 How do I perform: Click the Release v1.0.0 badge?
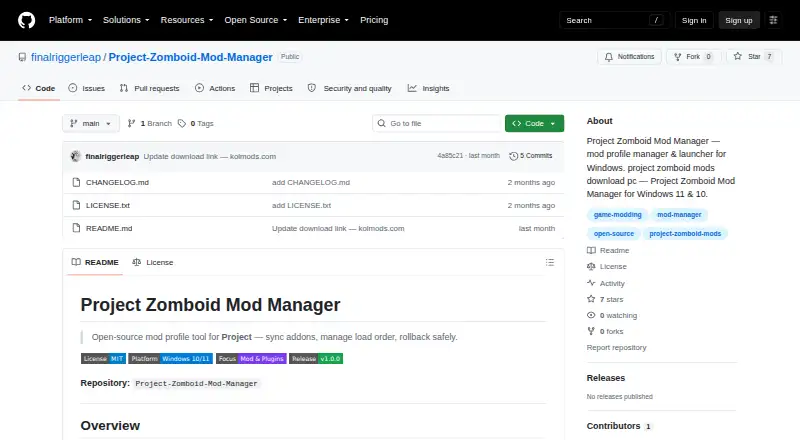click(x=316, y=359)
